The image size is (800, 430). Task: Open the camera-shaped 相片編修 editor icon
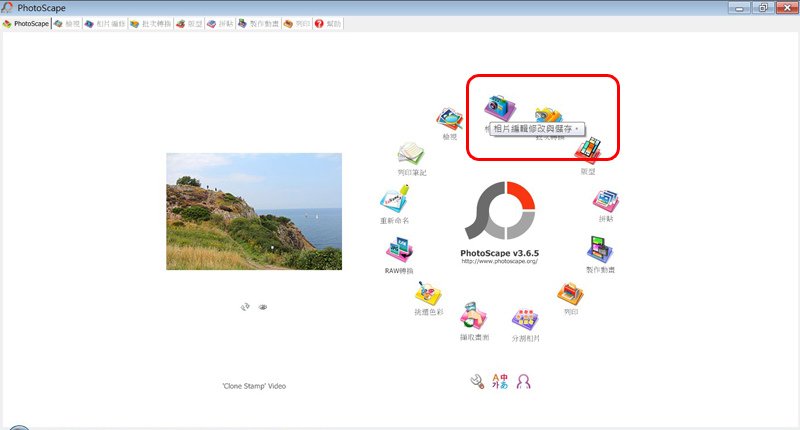click(499, 107)
